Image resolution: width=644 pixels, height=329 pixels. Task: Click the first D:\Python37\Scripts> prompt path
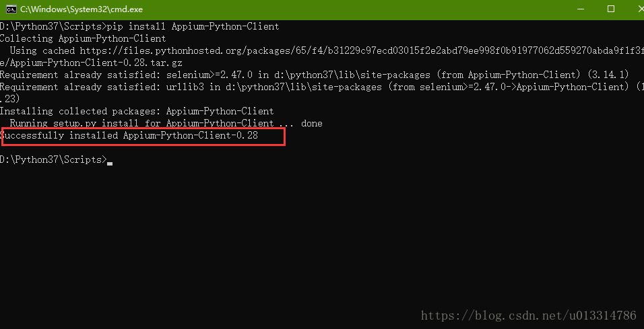coord(53,26)
